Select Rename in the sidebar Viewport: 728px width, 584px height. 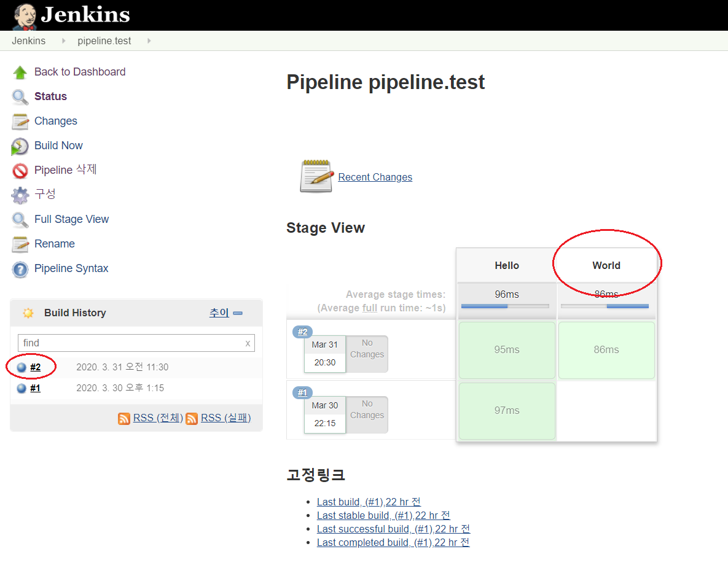[54, 244]
